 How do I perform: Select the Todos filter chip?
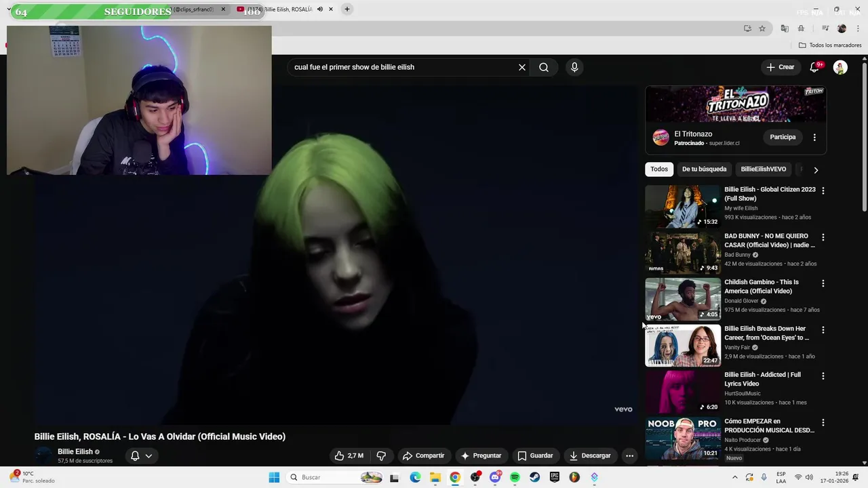click(x=659, y=169)
